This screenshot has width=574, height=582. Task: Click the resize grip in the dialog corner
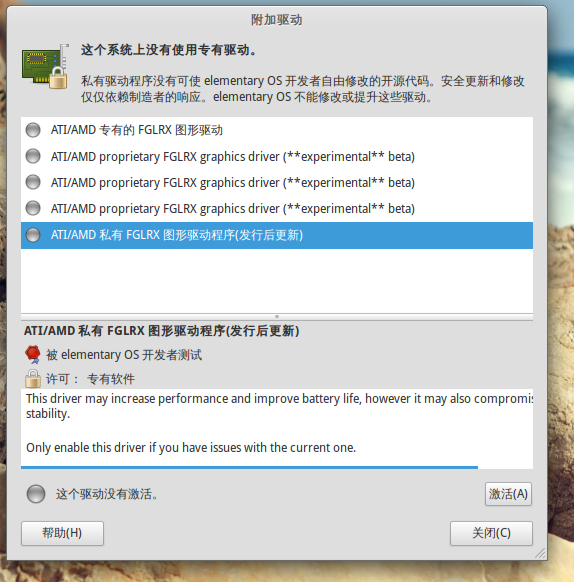[x=540, y=553]
